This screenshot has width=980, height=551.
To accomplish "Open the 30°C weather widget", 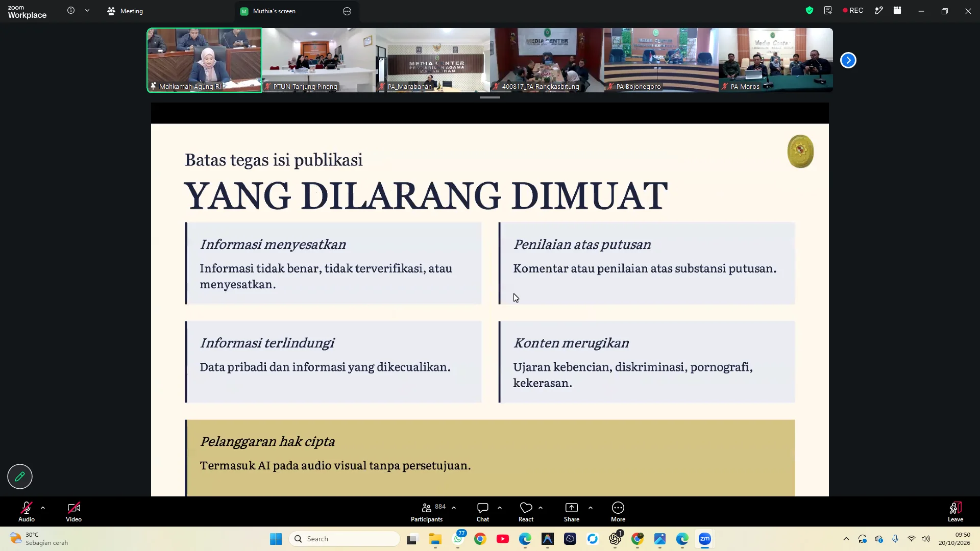I will point(40,539).
